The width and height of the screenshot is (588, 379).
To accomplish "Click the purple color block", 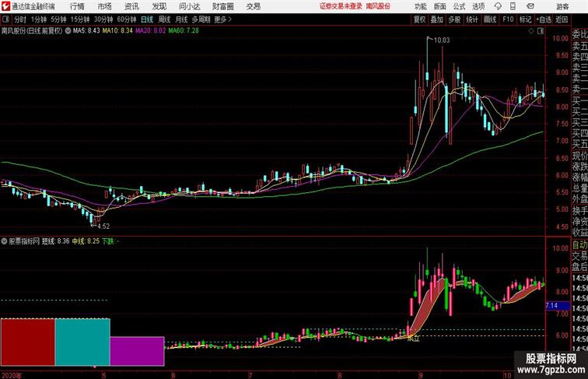I will coord(137,351).
